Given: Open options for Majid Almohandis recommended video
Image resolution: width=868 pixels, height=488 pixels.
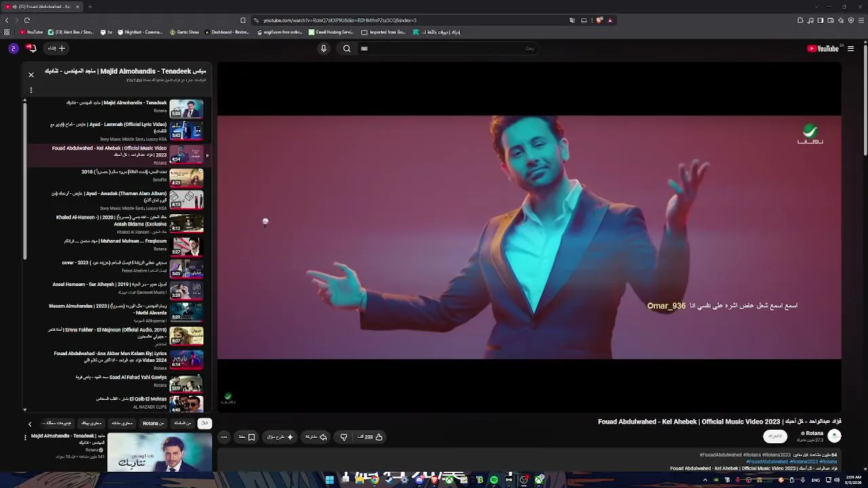Looking at the screenshot, I should tap(25, 438).
